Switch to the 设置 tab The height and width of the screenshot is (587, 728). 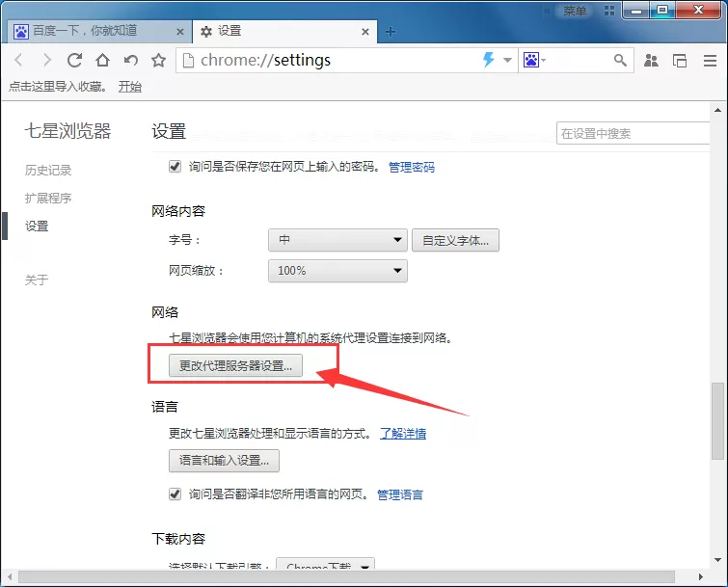coord(284,31)
